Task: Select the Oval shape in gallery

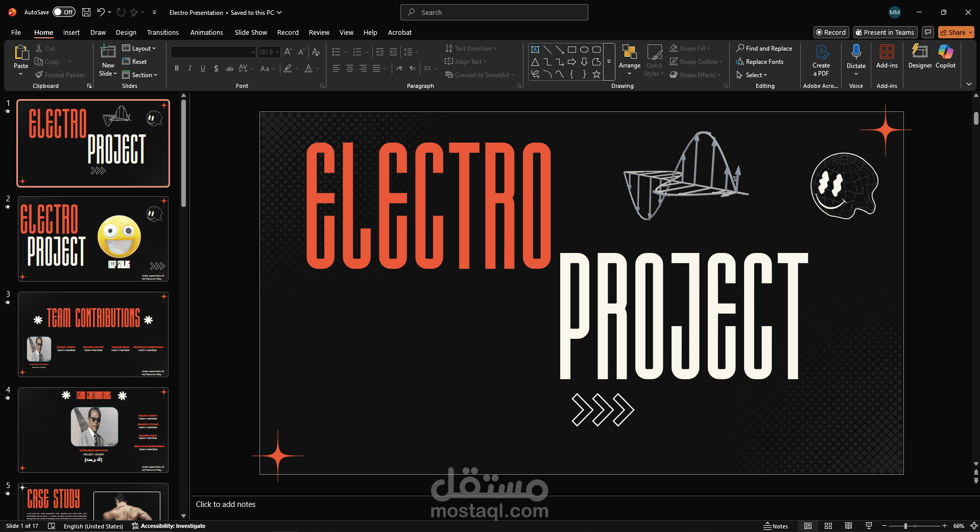Action: click(x=584, y=50)
